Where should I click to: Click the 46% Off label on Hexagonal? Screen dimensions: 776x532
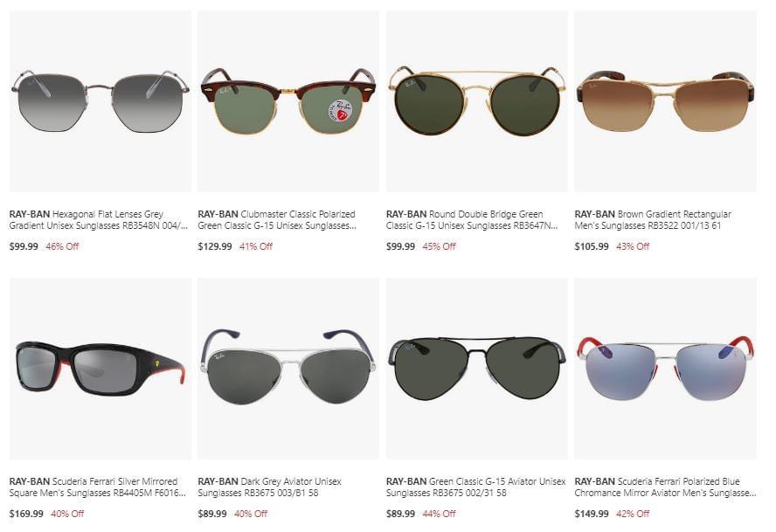(x=62, y=246)
